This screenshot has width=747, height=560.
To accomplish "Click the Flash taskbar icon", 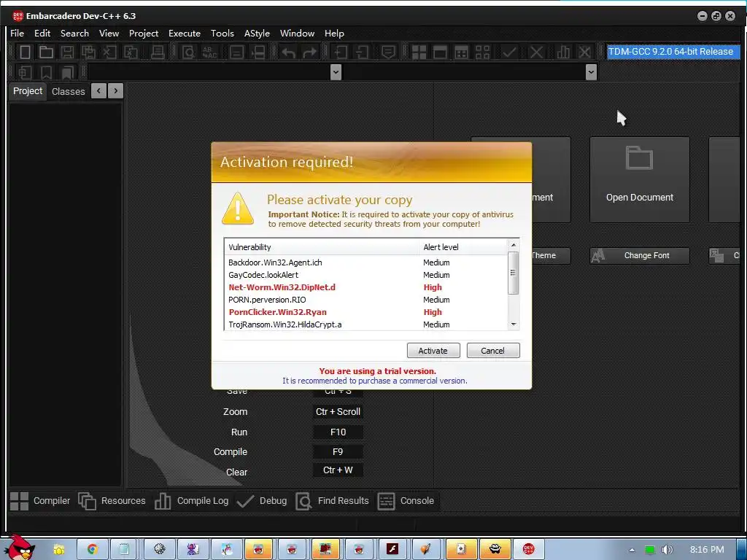I will pos(392,549).
